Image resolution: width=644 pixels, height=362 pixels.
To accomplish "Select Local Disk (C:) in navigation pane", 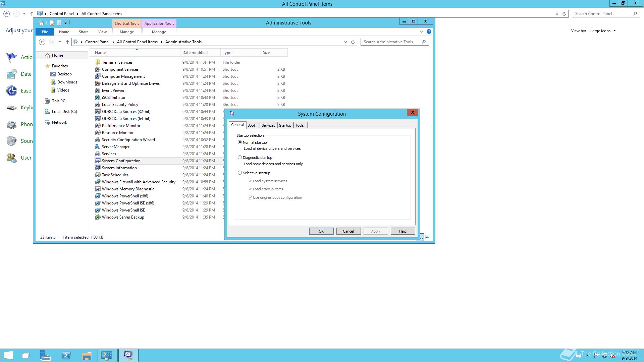I will point(64,112).
